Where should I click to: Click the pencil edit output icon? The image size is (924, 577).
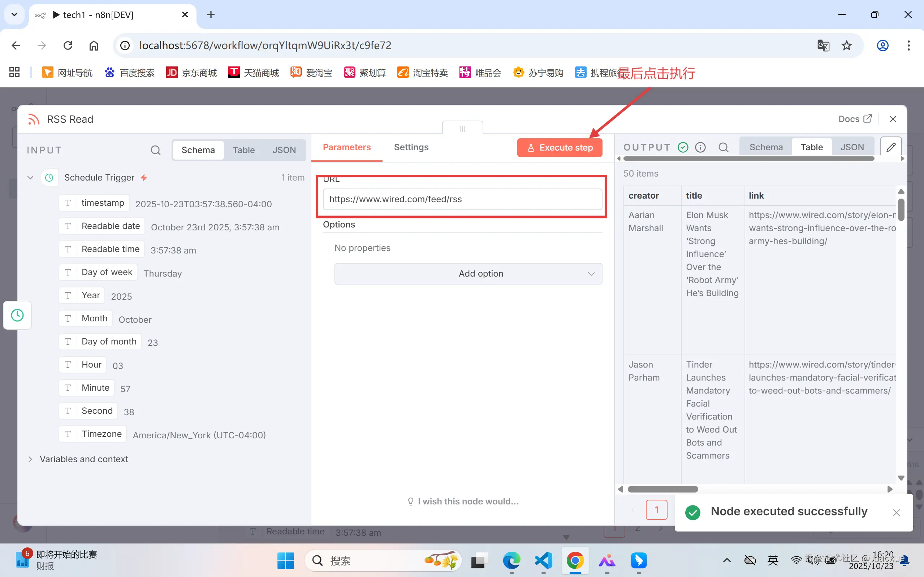[891, 147]
